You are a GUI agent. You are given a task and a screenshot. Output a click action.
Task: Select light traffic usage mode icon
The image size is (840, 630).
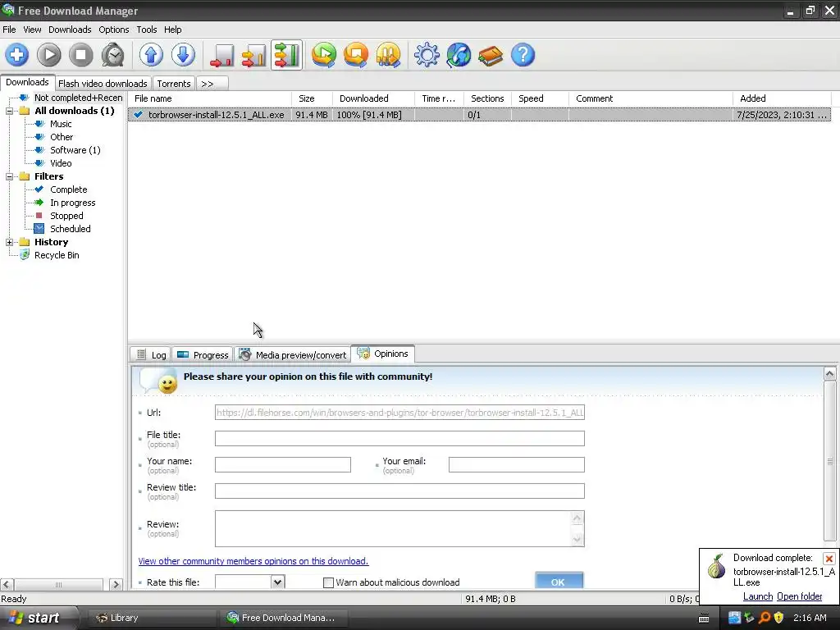pos(221,55)
